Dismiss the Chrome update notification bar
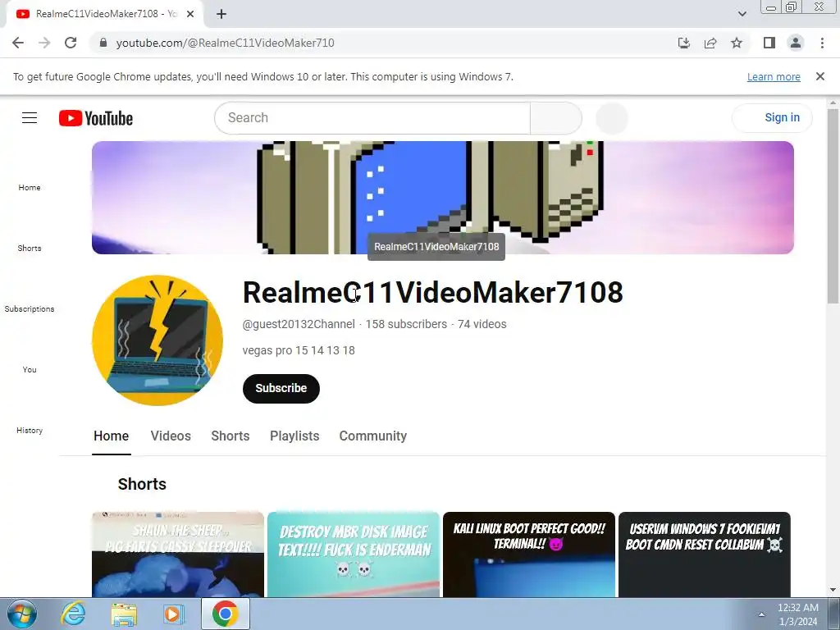Viewport: 840px width, 630px height. 819,76
